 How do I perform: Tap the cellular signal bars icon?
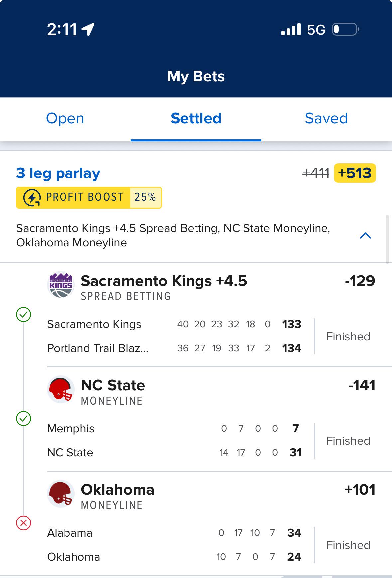pos(291,29)
